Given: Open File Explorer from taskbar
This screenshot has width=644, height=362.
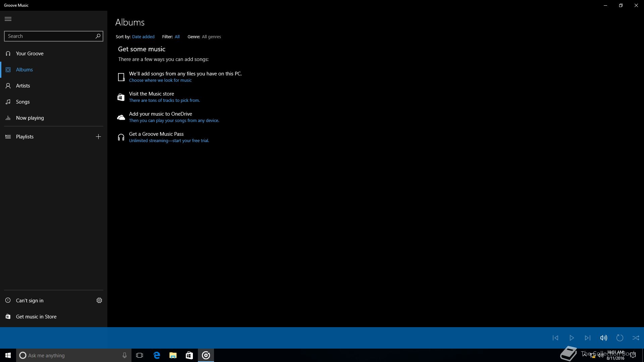Looking at the screenshot, I should [173, 355].
